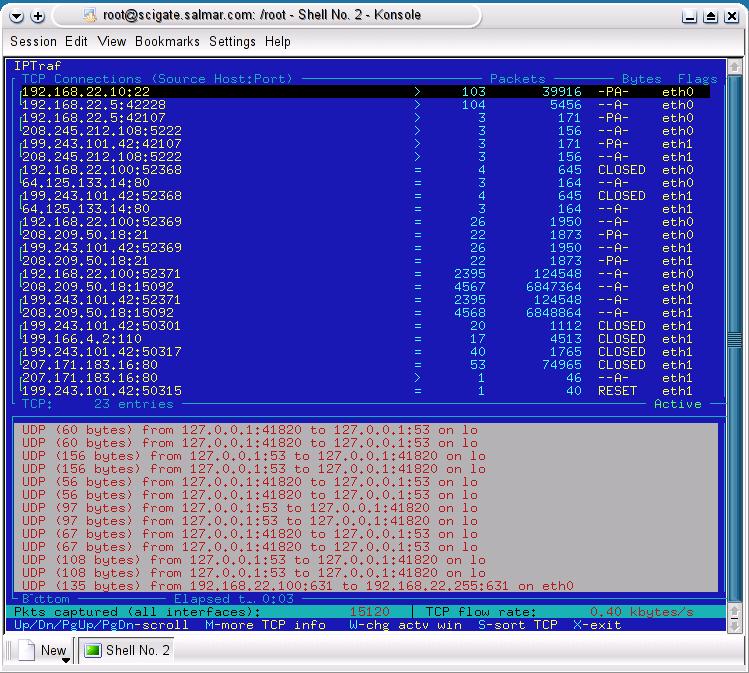Click the sticky plus button in title bar
This screenshot has height=673, width=749.
coord(38,16)
